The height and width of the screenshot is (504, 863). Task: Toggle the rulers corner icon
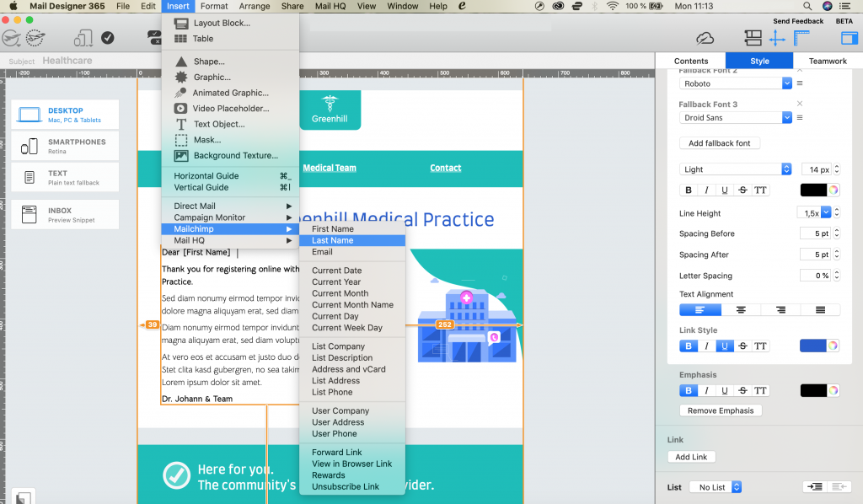[801, 38]
